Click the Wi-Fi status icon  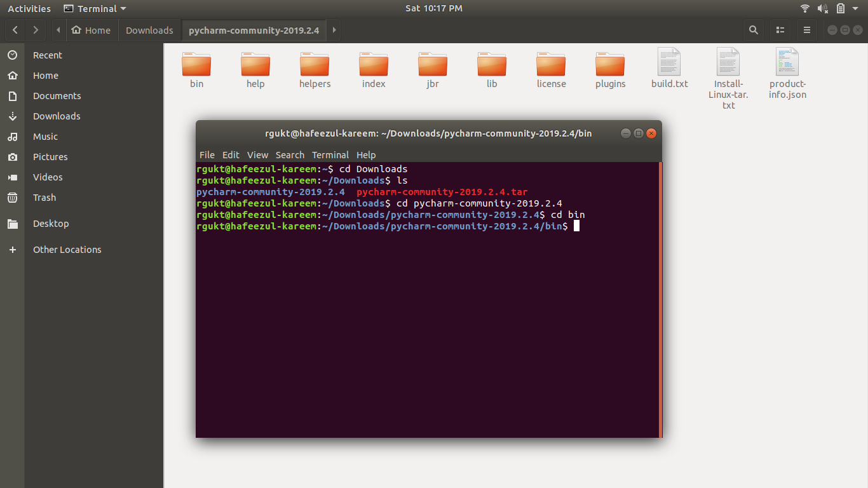coord(805,9)
